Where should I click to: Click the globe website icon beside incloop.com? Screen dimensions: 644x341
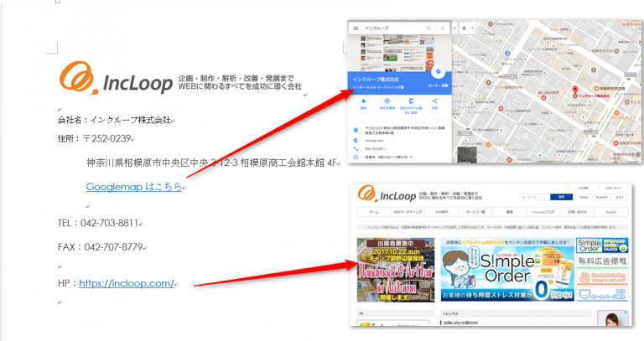click(x=356, y=141)
